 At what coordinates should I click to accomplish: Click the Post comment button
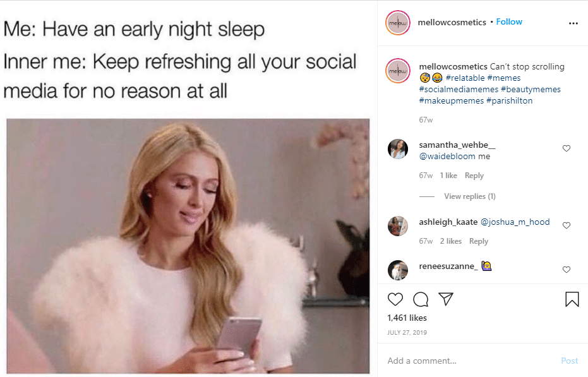click(x=569, y=361)
